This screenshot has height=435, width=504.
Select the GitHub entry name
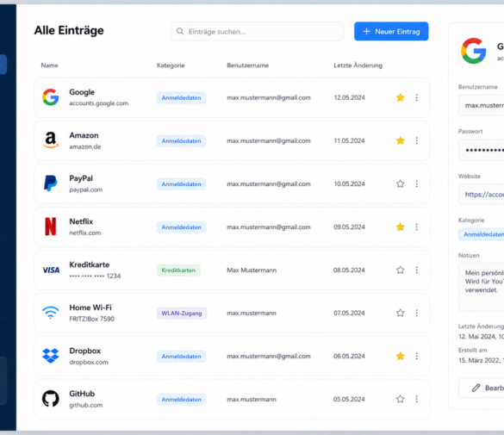click(x=82, y=394)
